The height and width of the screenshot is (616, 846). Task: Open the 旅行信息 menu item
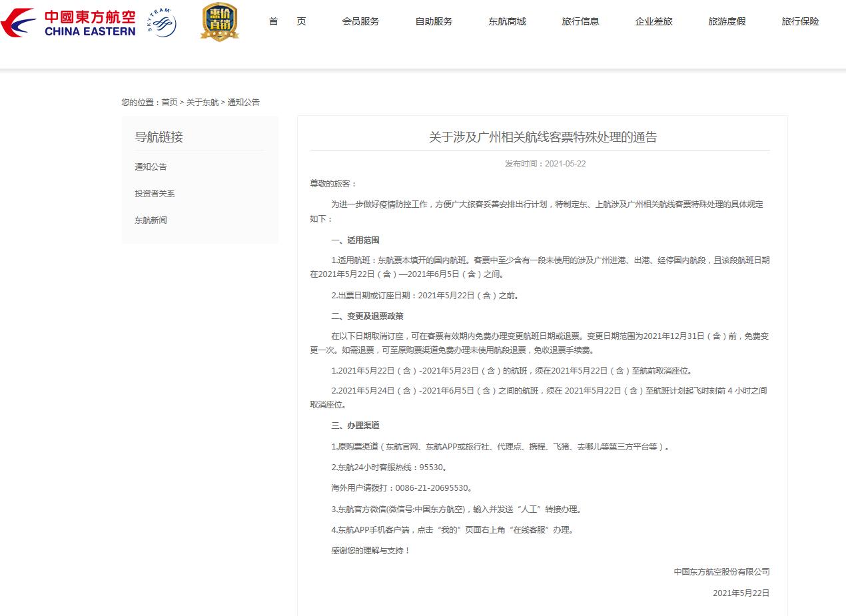coord(580,21)
